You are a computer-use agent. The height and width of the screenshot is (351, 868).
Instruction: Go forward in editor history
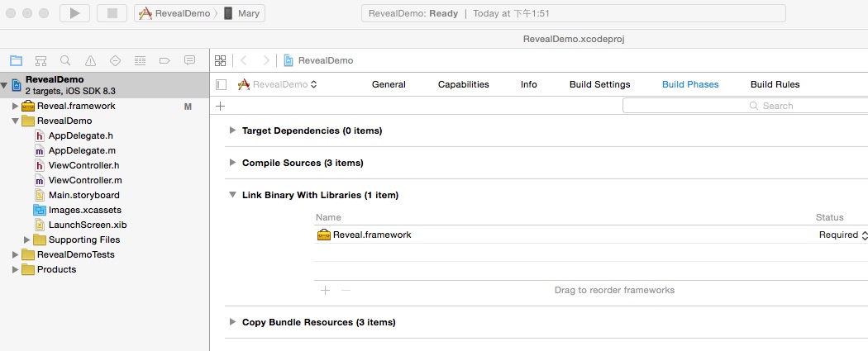(x=266, y=60)
